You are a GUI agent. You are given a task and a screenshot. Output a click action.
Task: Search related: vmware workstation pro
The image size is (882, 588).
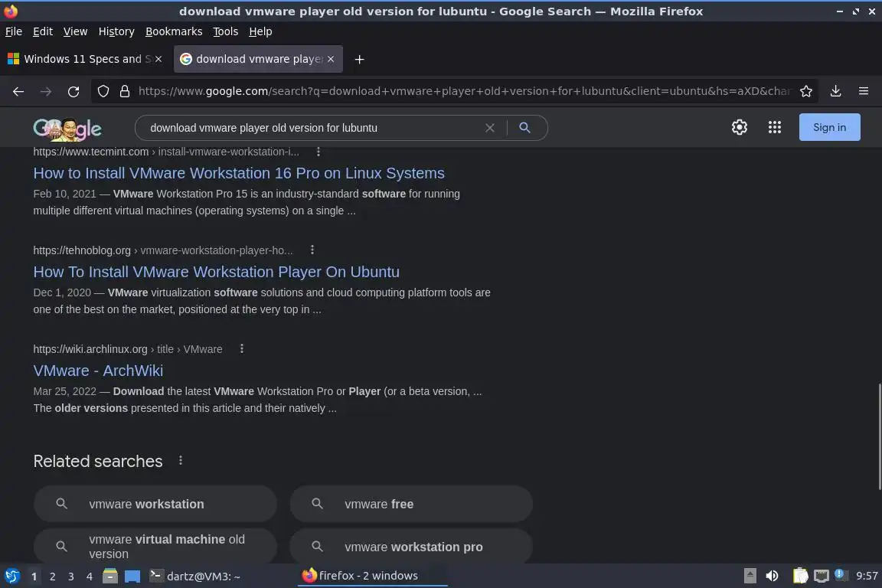(x=411, y=546)
